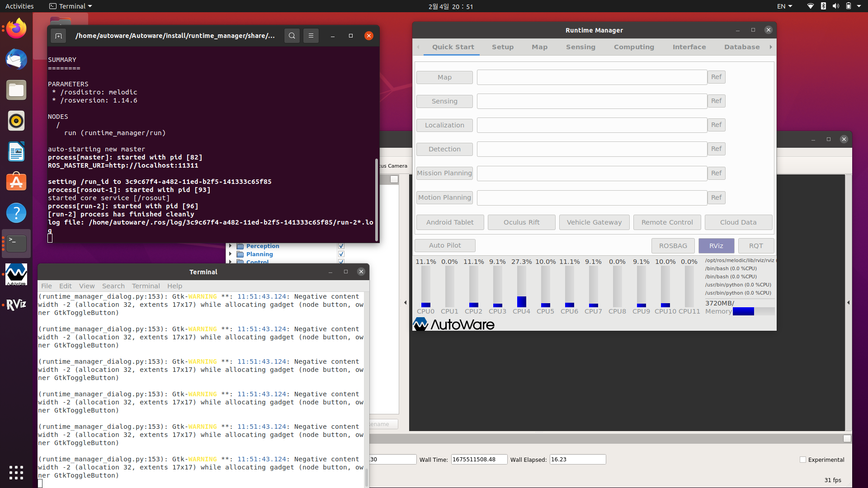Click the RQT button
Viewport: 868px width, 488px height.
coord(756,246)
